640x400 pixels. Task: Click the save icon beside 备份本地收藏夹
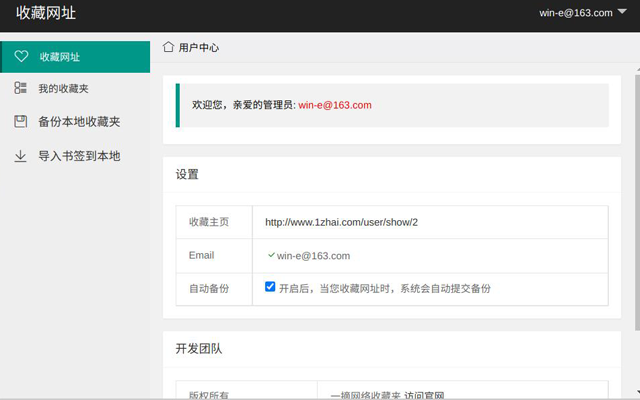20,121
